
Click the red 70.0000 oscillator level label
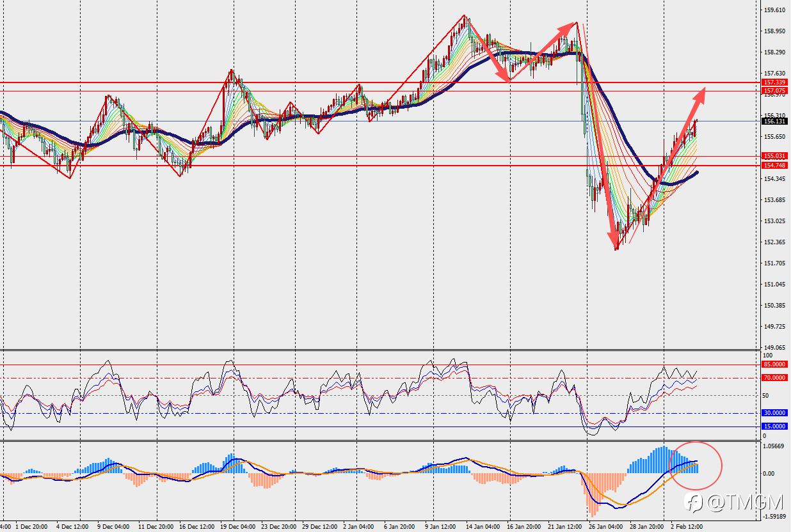point(774,378)
